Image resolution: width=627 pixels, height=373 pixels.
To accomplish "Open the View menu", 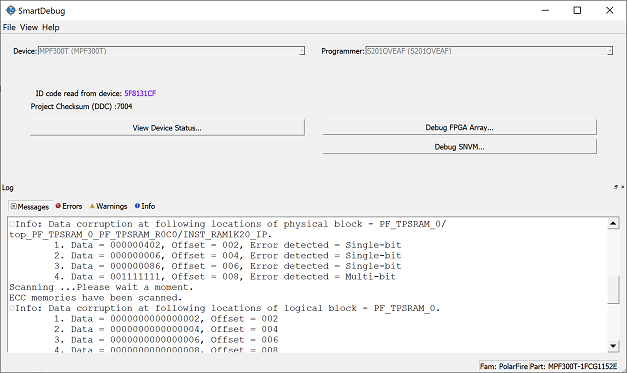I will point(29,27).
